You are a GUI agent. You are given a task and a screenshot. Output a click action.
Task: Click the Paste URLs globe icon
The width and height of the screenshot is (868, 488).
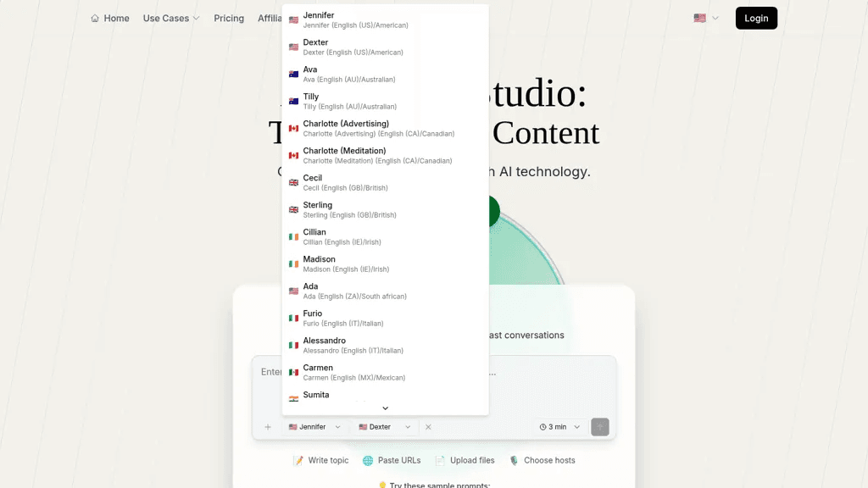tap(368, 460)
